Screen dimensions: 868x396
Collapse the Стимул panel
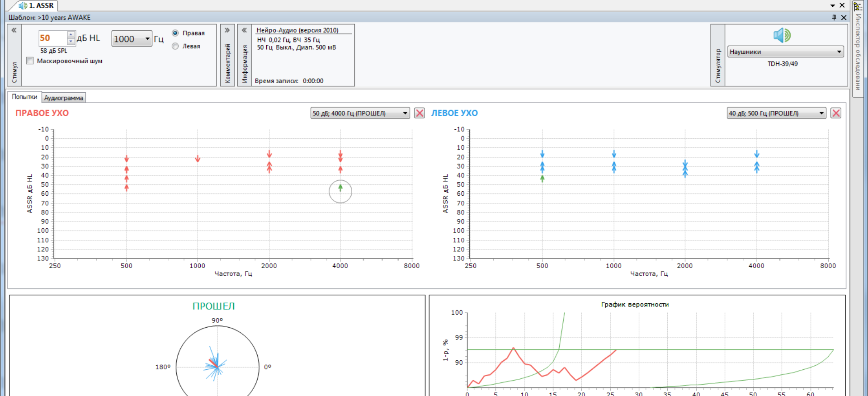tap(14, 30)
